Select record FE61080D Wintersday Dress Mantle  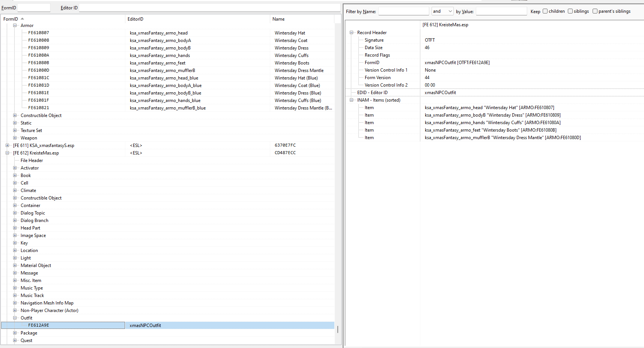click(167, 70)
